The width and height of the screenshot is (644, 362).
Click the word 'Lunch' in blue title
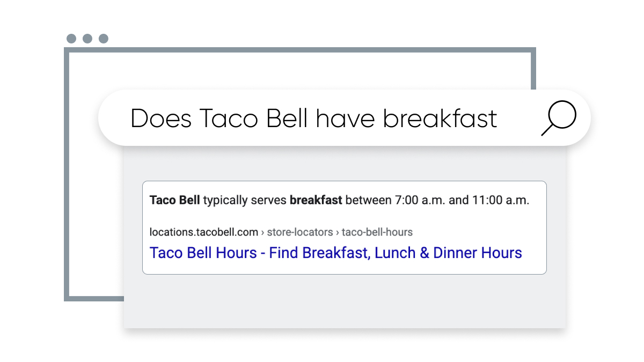point(395,253)
